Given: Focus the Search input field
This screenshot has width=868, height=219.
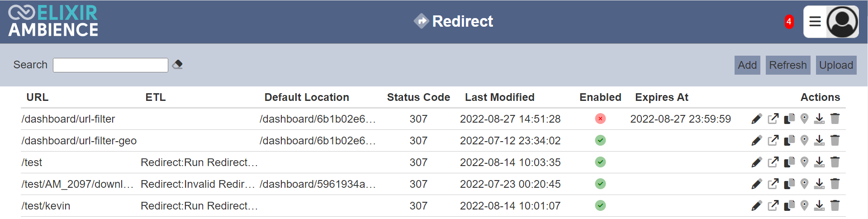Looking at the screenshot, I should click(x=110, y=65).
